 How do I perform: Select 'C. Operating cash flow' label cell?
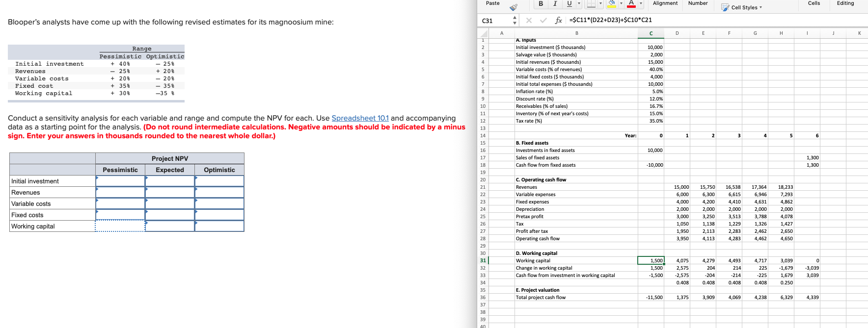point(576,179)
